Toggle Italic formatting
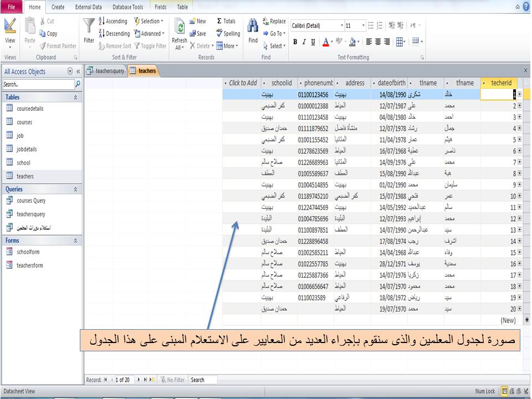The width and height of the screenshot is (532, 399). pyautogui.click(x=304, y=42)
